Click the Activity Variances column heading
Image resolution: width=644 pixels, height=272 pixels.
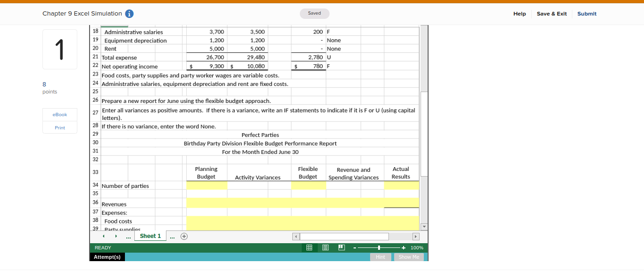[x=258, y=178]
